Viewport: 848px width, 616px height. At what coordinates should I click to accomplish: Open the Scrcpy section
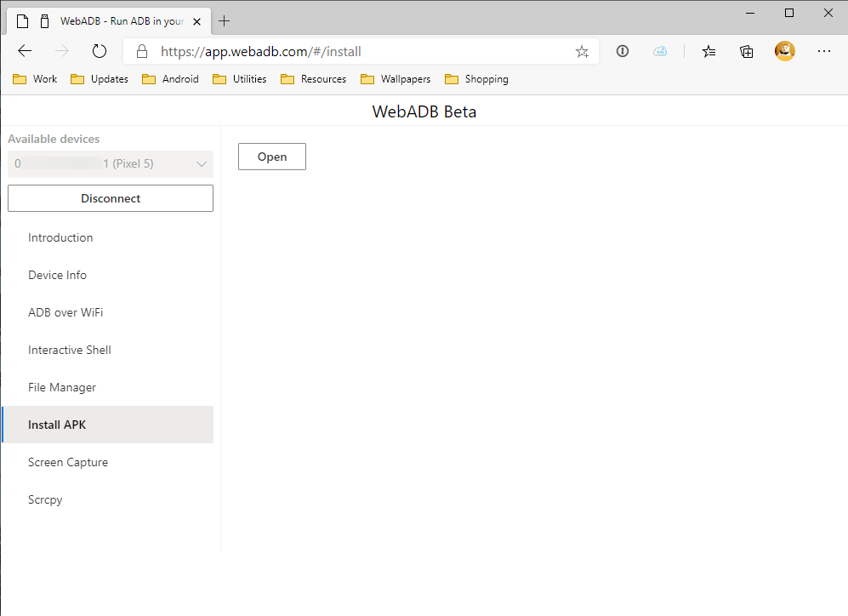[x=108, y=499]
